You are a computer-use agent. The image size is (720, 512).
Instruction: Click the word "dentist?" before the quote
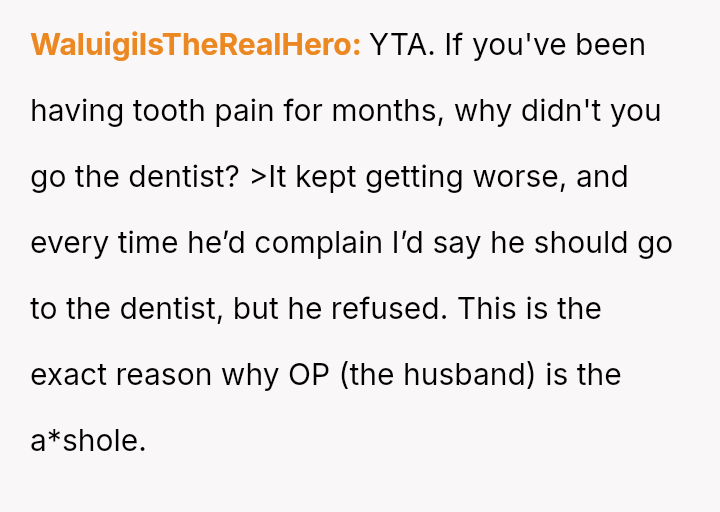coord(184,177)
